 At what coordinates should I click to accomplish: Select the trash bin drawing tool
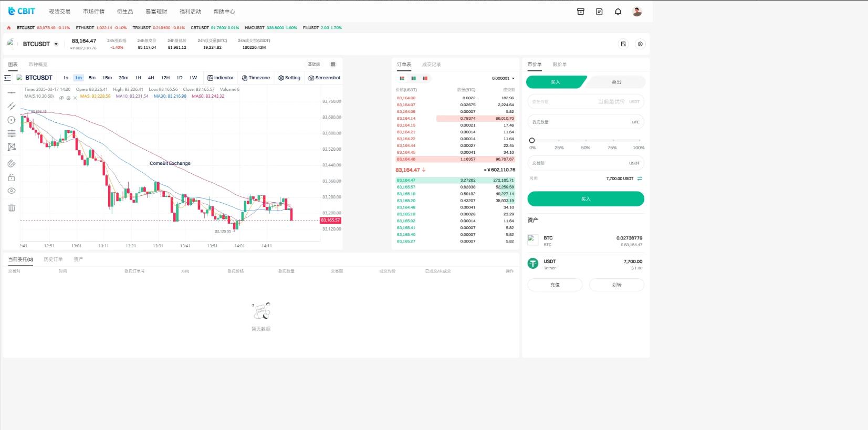pyautogui.click(x=12, y=208)
